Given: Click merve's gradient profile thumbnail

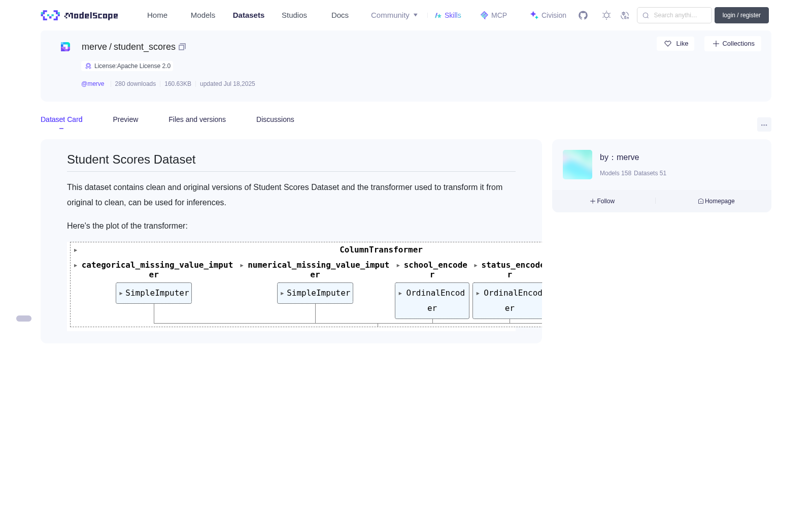Looking at the screenshot, I should click(x=578, y=165).
